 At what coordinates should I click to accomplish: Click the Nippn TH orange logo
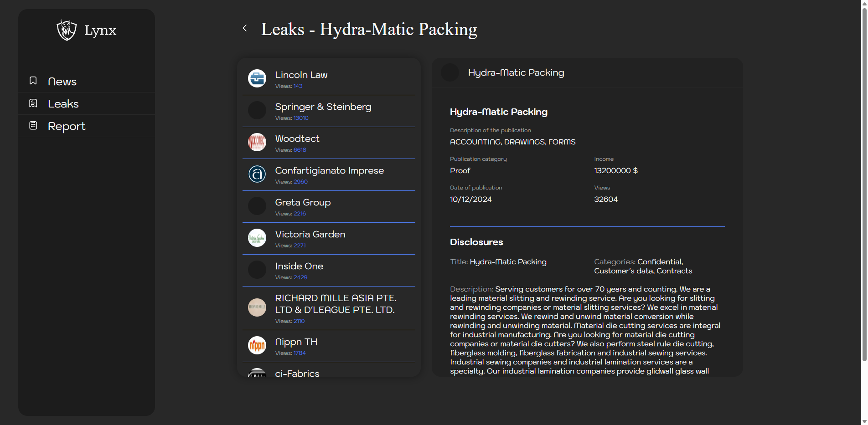[257, 345]
